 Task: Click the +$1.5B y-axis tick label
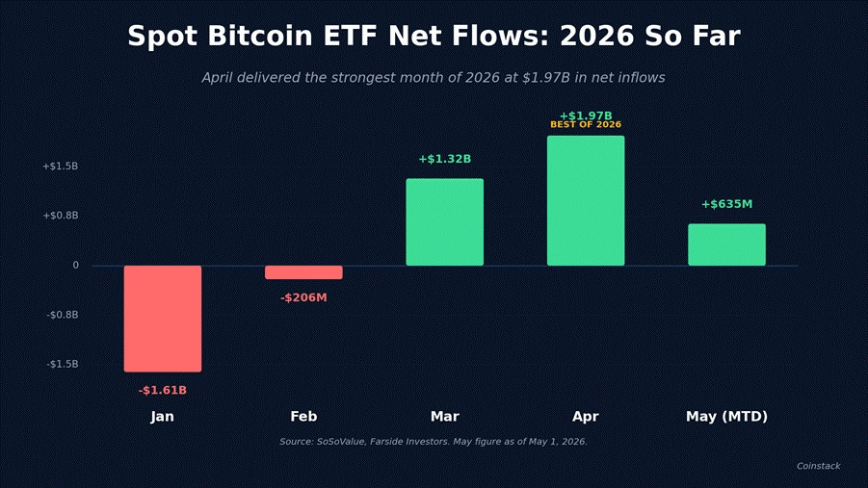click(x=61, y=166)
